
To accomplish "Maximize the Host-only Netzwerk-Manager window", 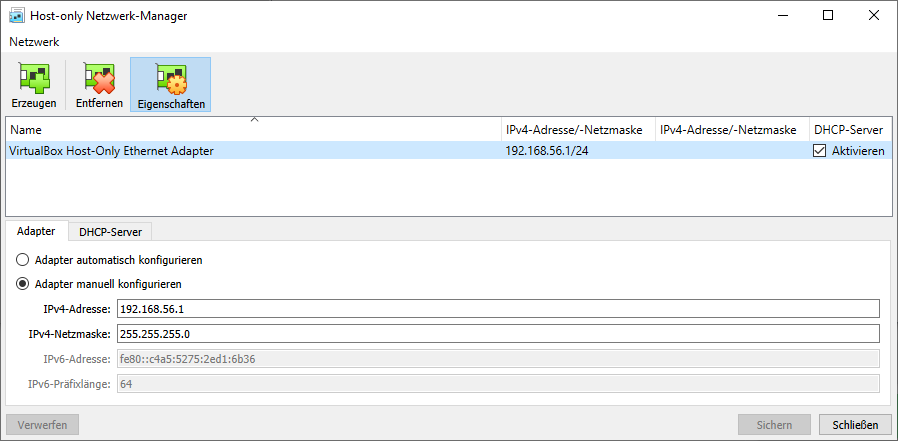I will tap(828, 16).
